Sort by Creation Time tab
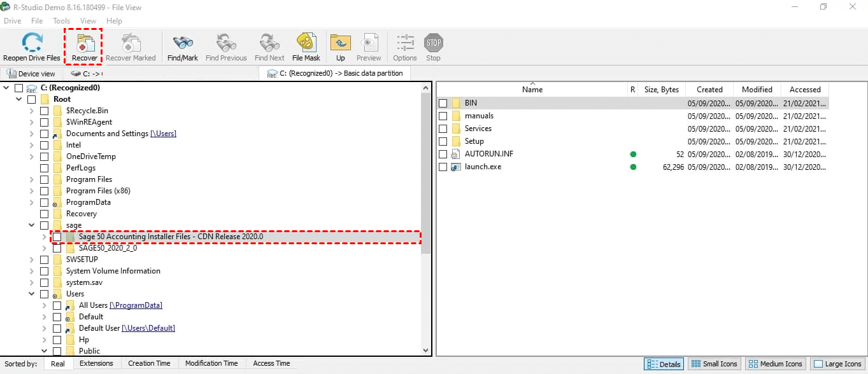The height and width of the screenshot is (374, 868). [x=149, y=363]
